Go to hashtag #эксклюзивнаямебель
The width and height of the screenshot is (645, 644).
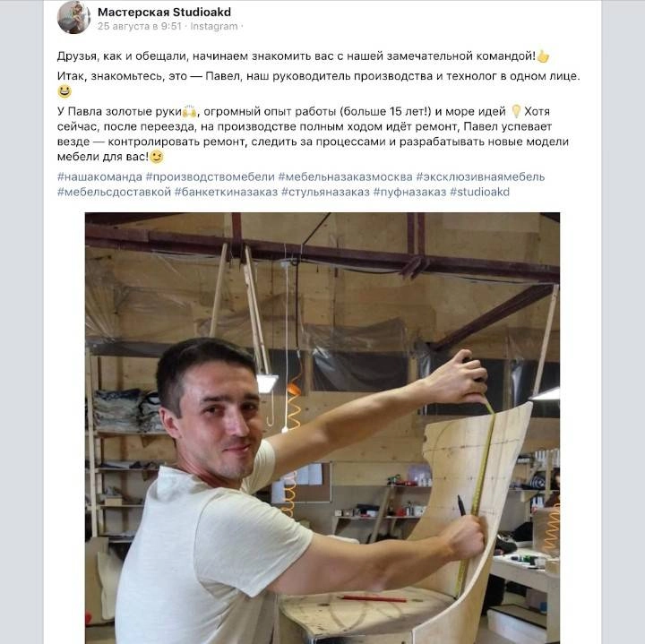coord(480,176)
